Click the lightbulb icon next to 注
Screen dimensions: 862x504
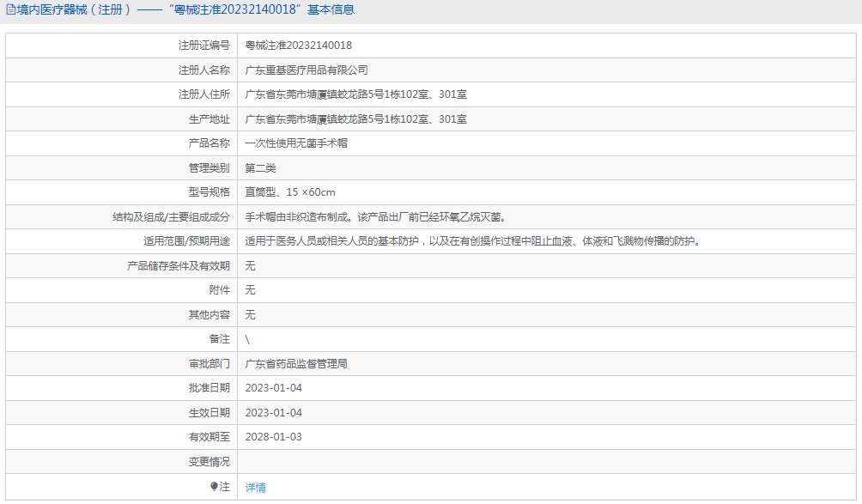click(x=215, y=487)
